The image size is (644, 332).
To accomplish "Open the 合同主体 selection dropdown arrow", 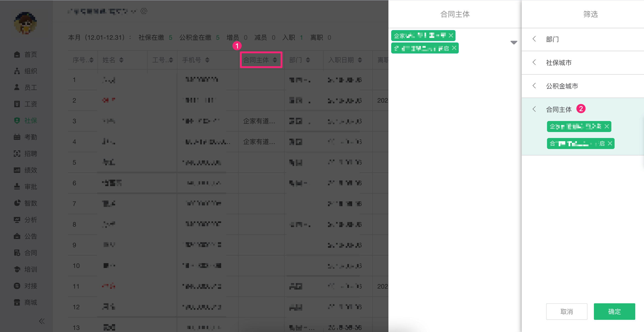I will click(513, 42).
